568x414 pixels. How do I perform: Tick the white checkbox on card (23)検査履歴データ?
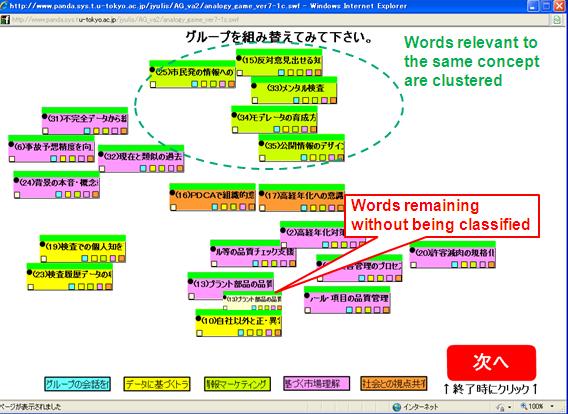[31, 287]
